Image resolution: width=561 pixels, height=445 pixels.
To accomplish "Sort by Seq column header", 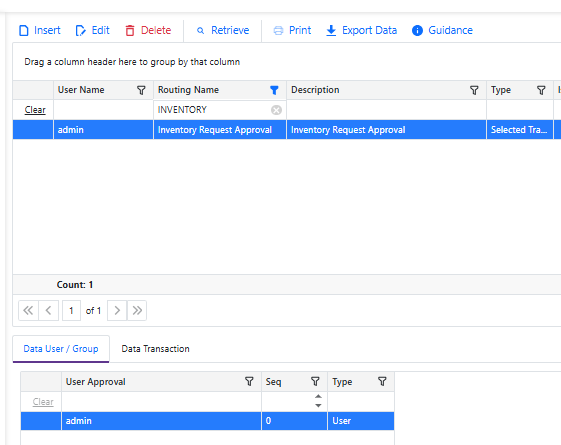I will pos(273,382).
